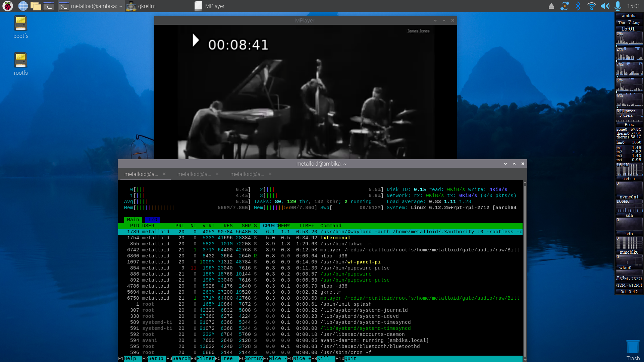This screenshot has height=362, width=644.
Task: Click F4 Filter in htop
Action: (x=203, y=359)
